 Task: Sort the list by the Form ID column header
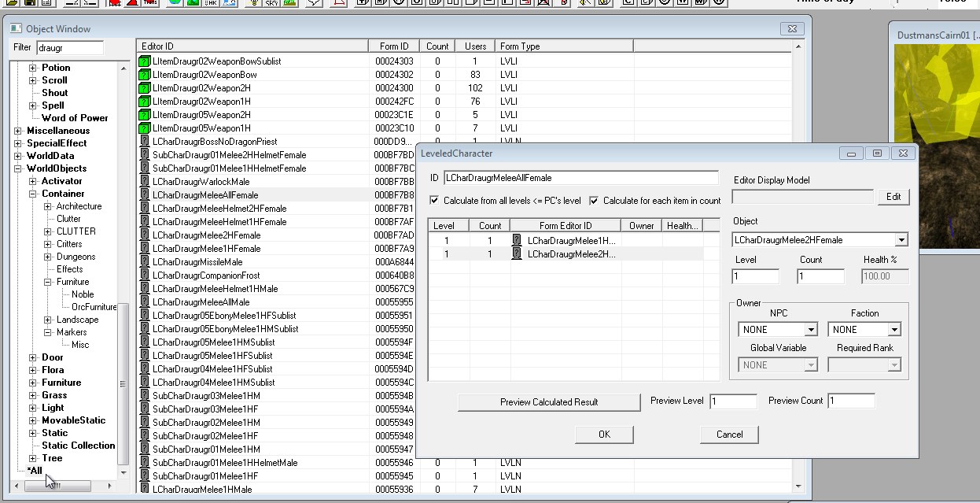point(394,46)
